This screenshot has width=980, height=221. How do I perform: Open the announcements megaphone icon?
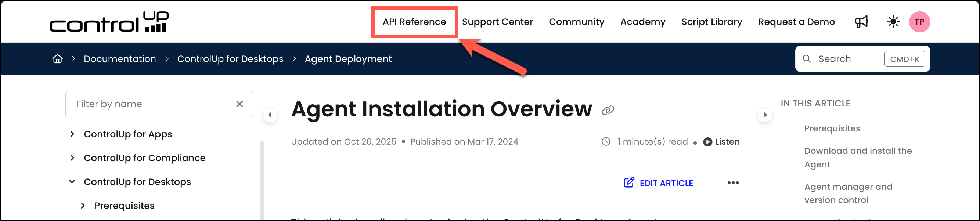[x=861, y=22]
